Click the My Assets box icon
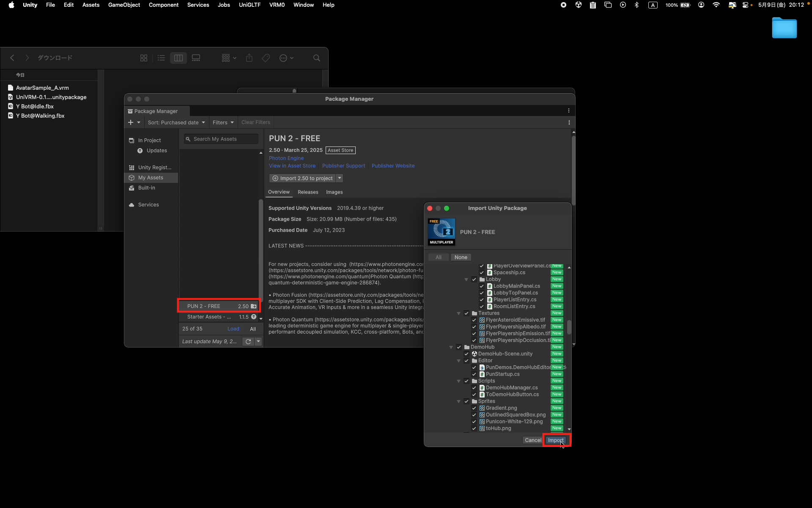Image resolution: width=812 pixels, height=508 pixels. [132, 178]
